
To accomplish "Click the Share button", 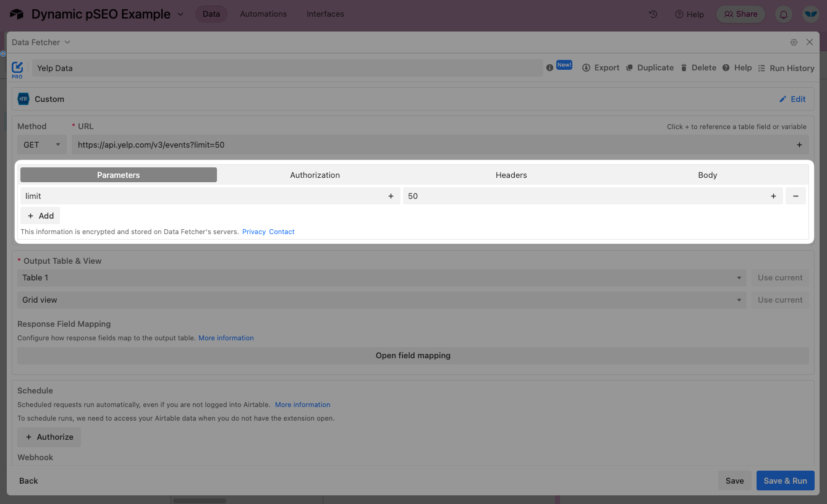I will (740, 14).
